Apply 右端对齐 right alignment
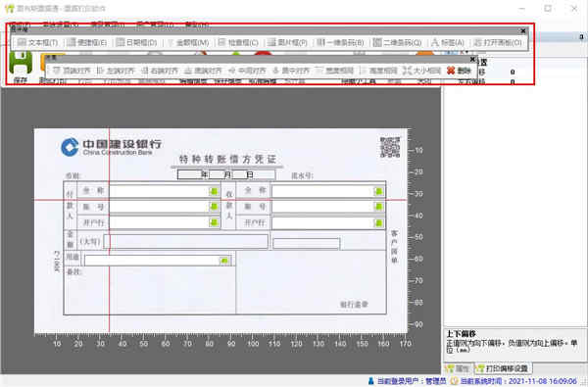Image resolution: width=588 pixels, height=387 pixels. pyautogui.click(x=160, y=71)
